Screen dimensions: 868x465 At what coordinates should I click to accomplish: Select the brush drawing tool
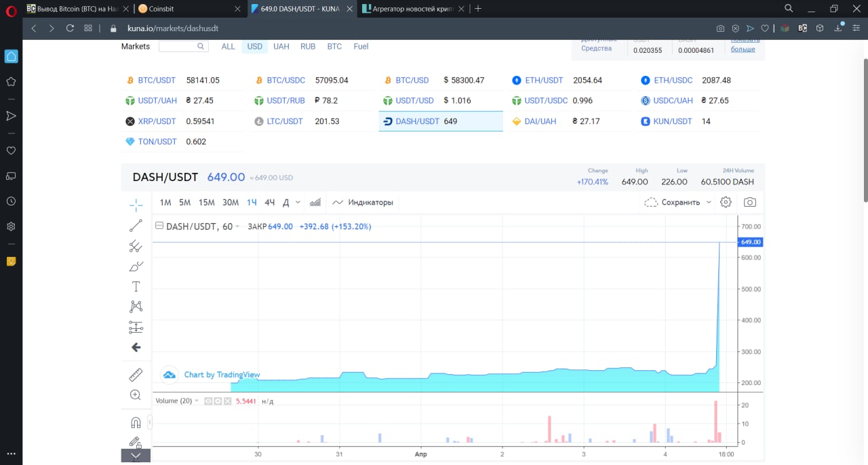click(x=136, y=266)
